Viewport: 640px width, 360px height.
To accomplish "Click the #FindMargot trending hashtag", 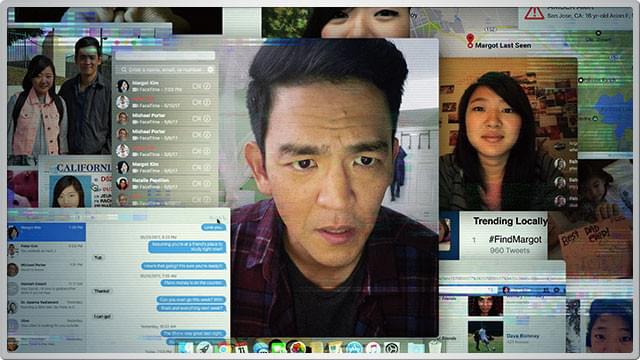I will pyautogui.click(x=515, y=240).
